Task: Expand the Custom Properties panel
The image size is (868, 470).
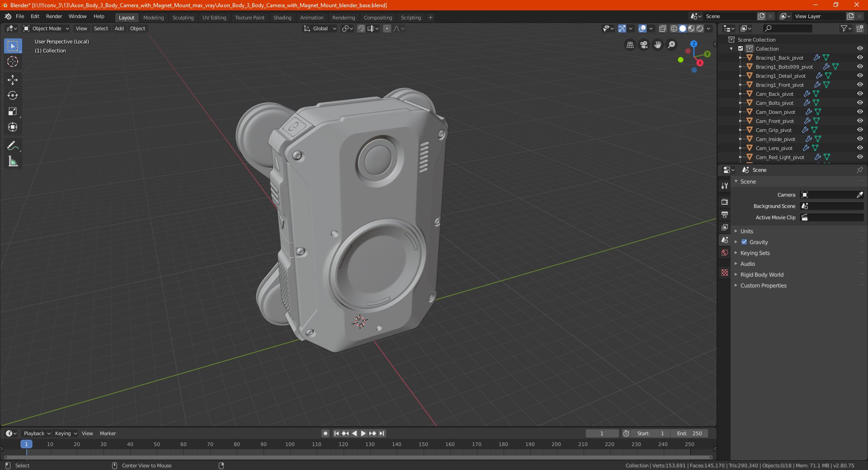Action: pos(763,285)
